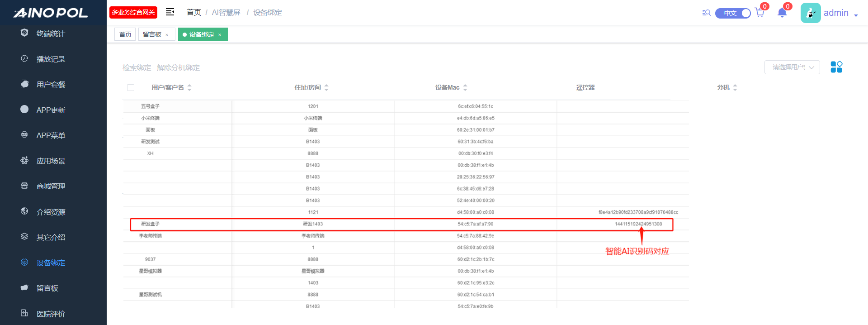The image size is (868, 325).
Task: Close the 设备绑定 tab
Action: 220,35
